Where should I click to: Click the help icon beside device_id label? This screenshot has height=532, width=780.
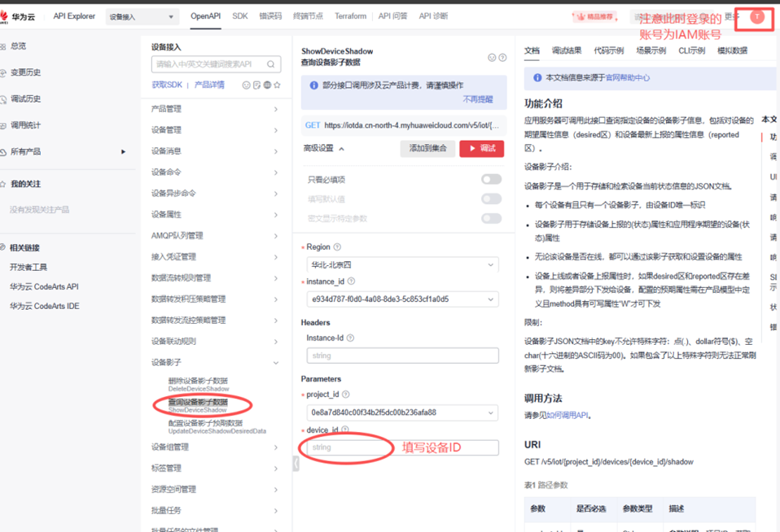(x=345, y=429)
